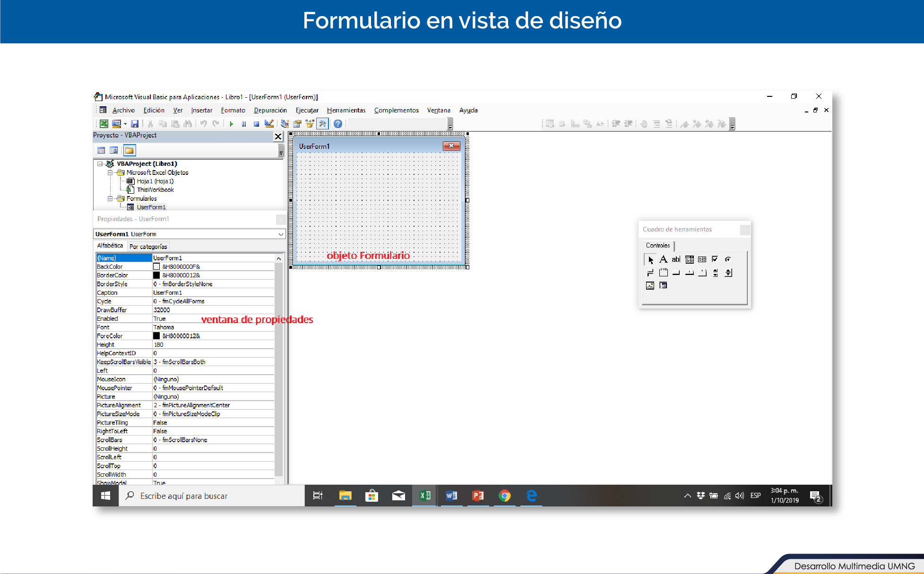Image resolution: width=924 pixels, height=574 pixels.
Task: Click the design mode ruler icon
Action: click(x=269, y=124)
